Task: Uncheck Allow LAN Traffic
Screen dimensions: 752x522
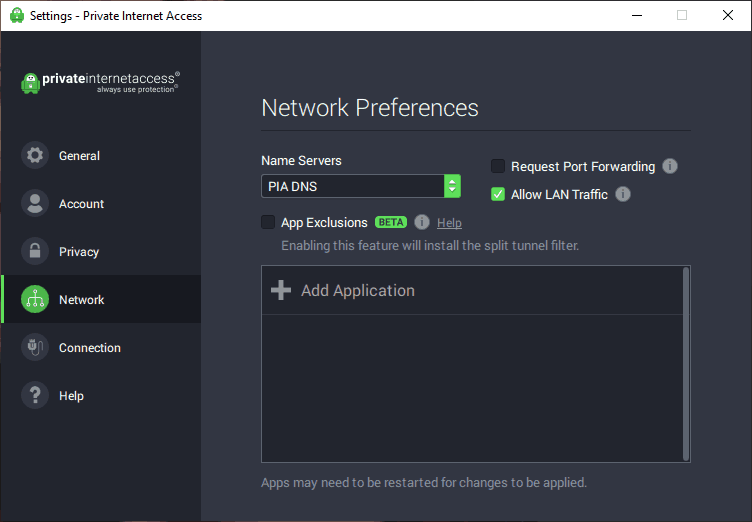Action: pos(498,194)
